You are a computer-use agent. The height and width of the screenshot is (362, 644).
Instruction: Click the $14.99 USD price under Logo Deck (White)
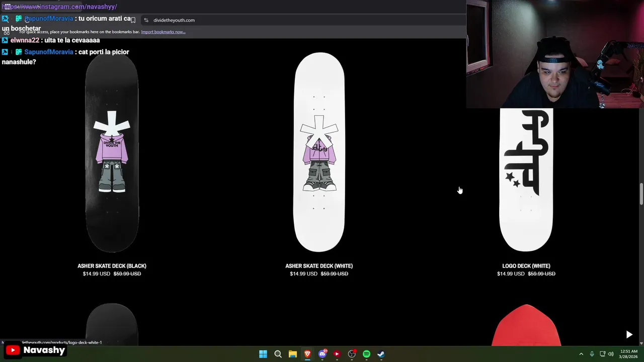[x=511, y=274]
